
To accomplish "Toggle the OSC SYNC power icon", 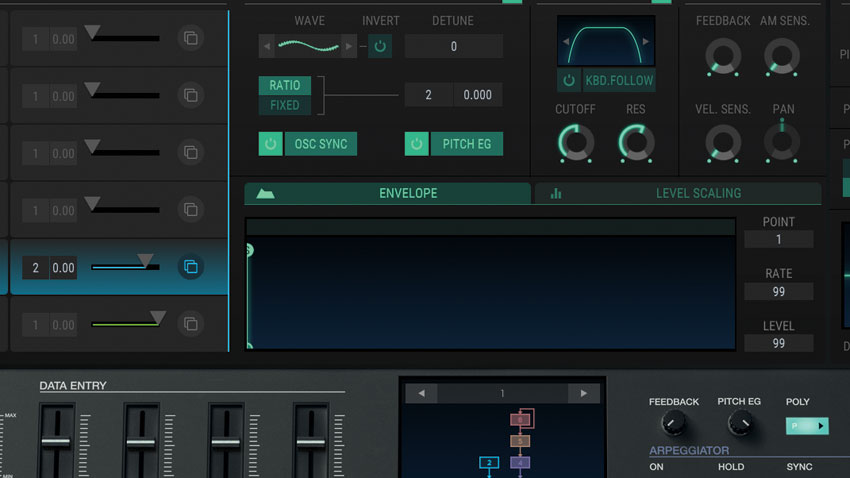I will [271, 144].
